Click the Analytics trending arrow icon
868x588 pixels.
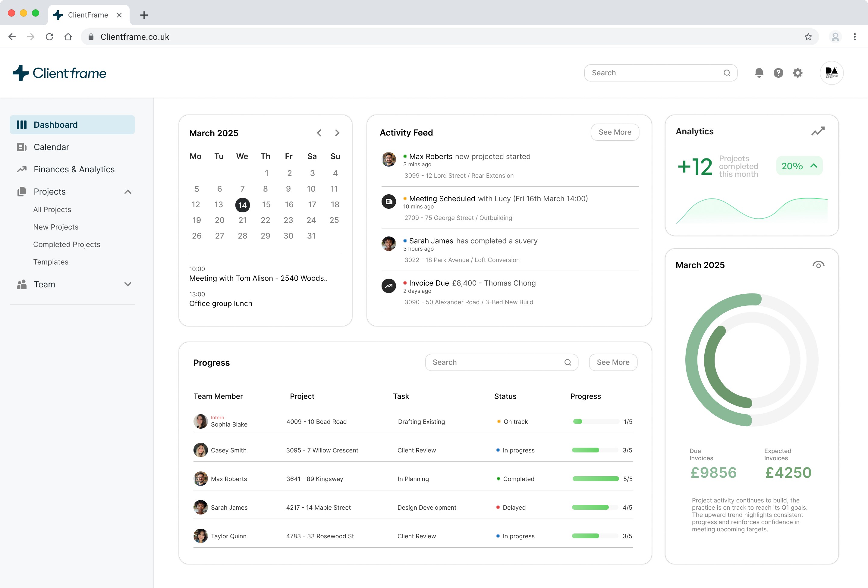pos(818,131)
